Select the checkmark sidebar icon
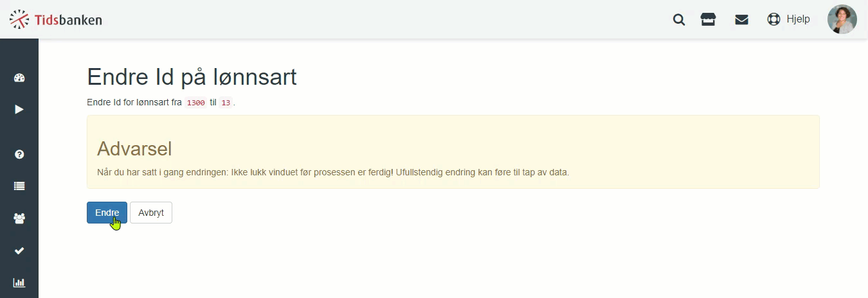The height and width of the screenshot is (298, 868). point(19,250)
